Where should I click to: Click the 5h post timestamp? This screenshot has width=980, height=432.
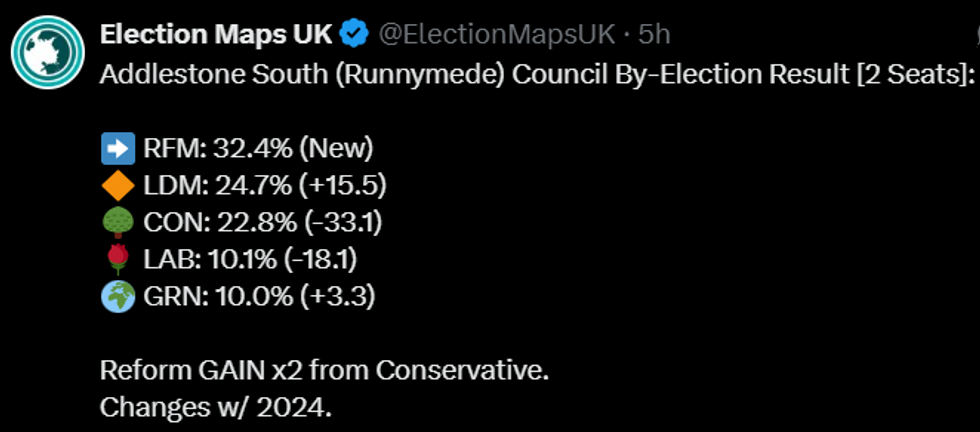coord(655,34)
